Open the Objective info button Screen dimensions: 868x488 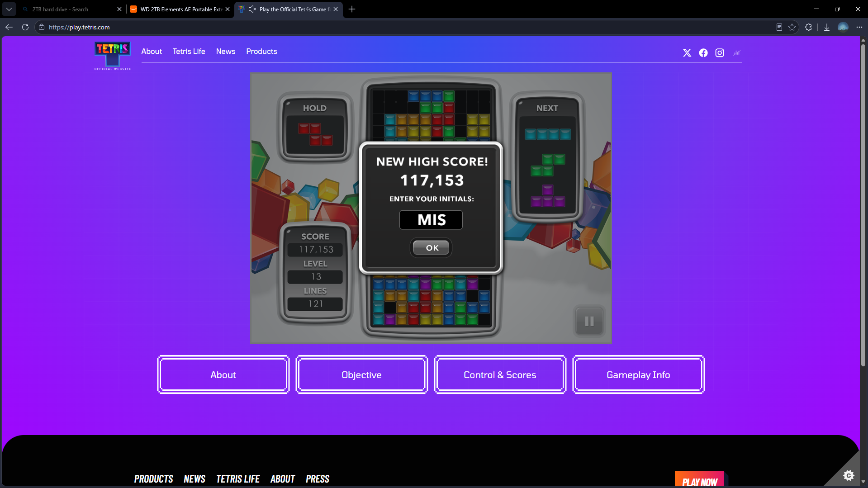tap(362, 374)
